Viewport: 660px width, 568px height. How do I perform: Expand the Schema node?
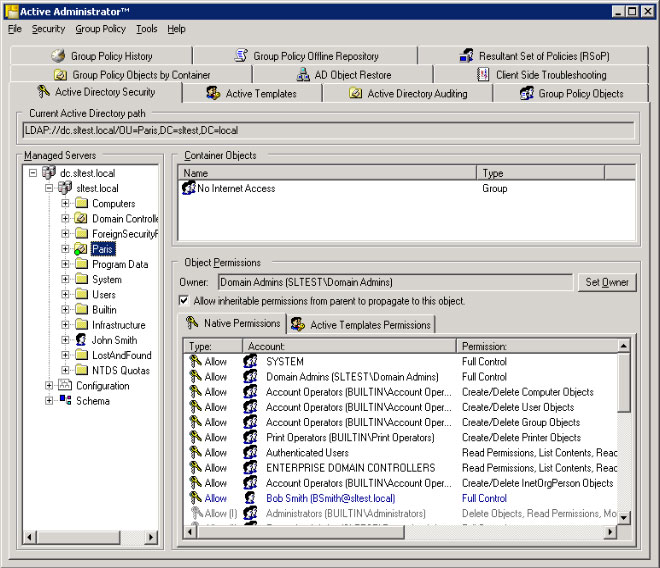pyautogui.click(x=49, y=400)
